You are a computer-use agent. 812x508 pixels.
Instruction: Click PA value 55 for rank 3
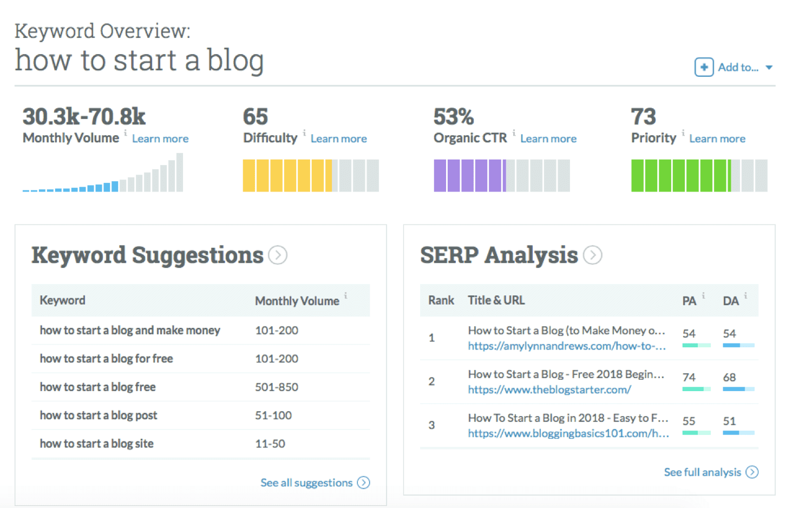[x=689, y=421]
